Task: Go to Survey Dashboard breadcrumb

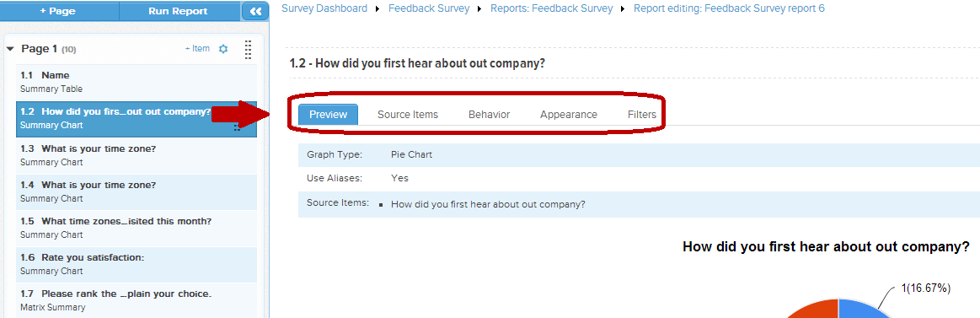Action: [x=324, y=8]
